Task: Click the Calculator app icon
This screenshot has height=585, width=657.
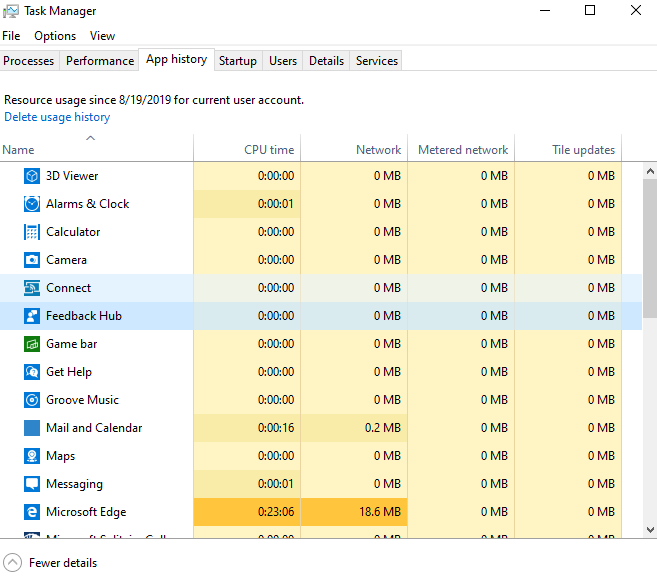Action: 32,232
